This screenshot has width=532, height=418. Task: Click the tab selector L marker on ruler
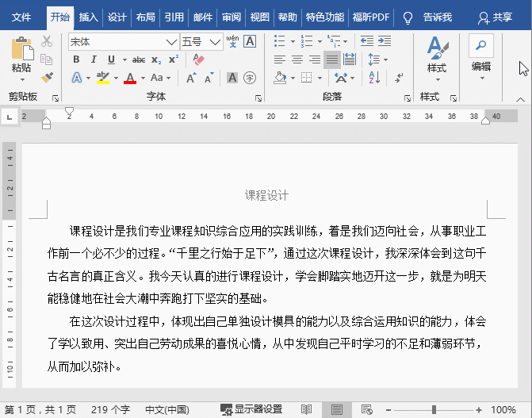(x=10, y=117)
